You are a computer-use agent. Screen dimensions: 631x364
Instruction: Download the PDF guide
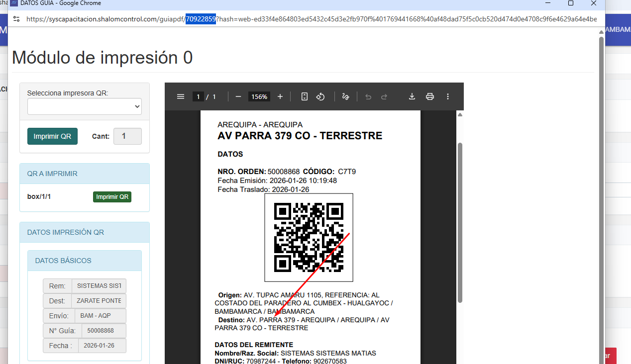pyautogui.click(x=412, y=96)
